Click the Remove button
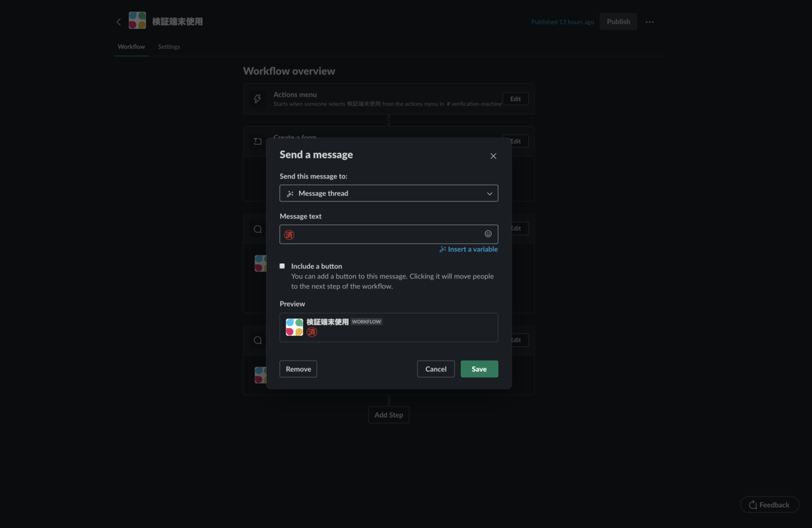This screenshot has width=812, height=528. click(298, 369)
